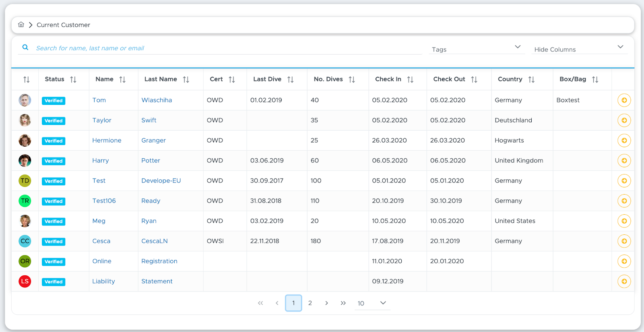The width and height of the screenshot is (644, 332).
Task: Expand the Tags dropdown
Action: point(477,48)
